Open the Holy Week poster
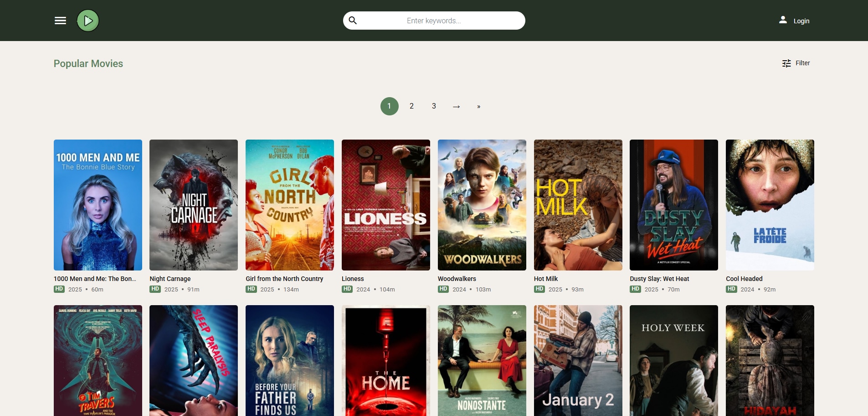868x416 pixels. click(x=674, y=360)
